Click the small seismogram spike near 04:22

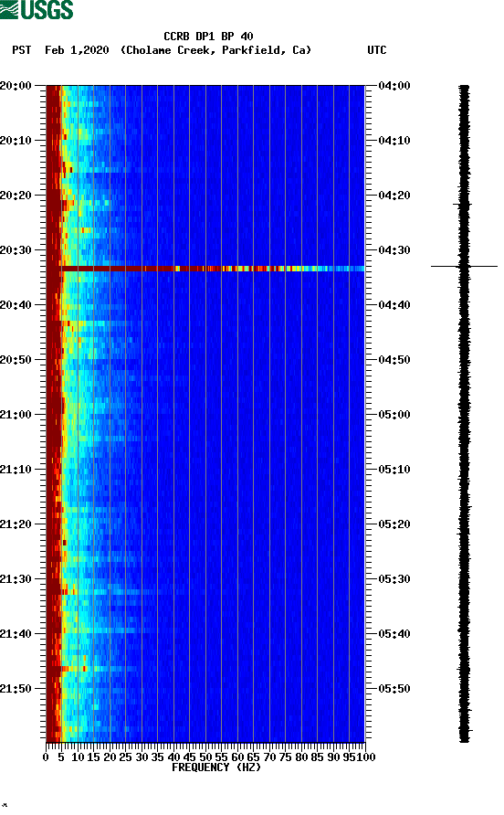click(x=462, y=205)
